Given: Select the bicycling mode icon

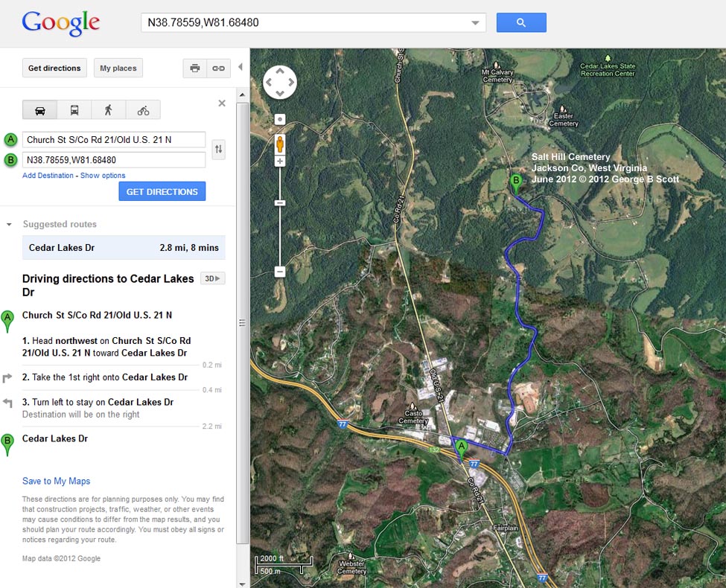Looking at the screenshot, I should point(143,110).
